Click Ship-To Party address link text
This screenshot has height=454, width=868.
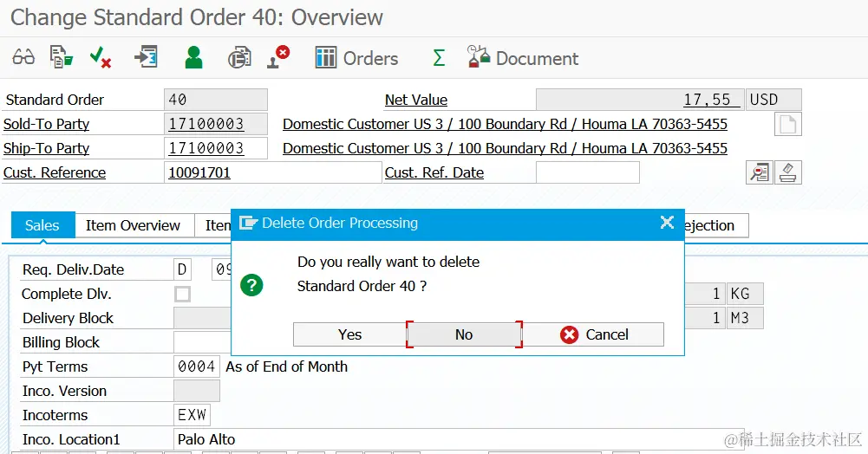click(x=505, y=148)
